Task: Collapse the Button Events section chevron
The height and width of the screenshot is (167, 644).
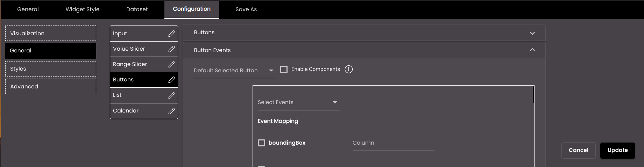Action: tap(532, 50)
